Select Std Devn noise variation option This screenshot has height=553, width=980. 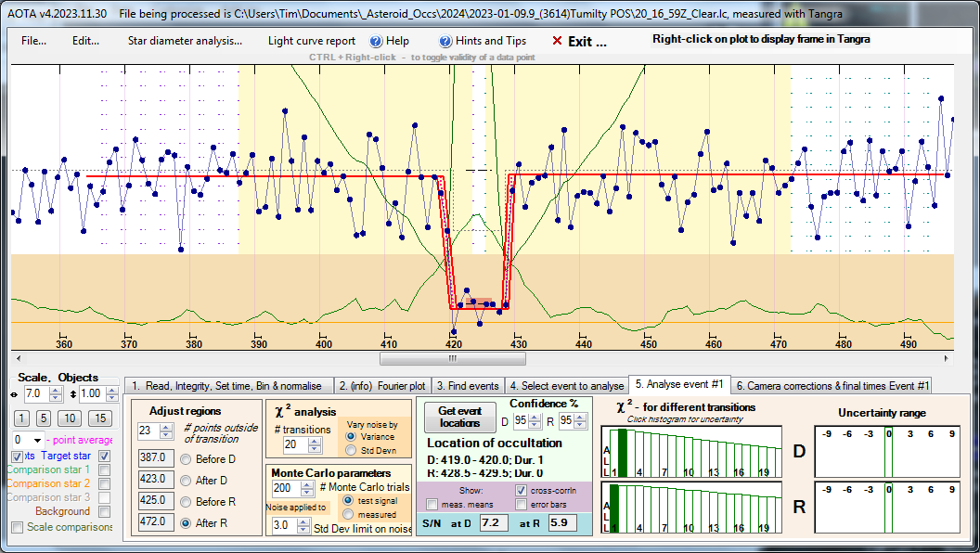(x=349, y=450)
